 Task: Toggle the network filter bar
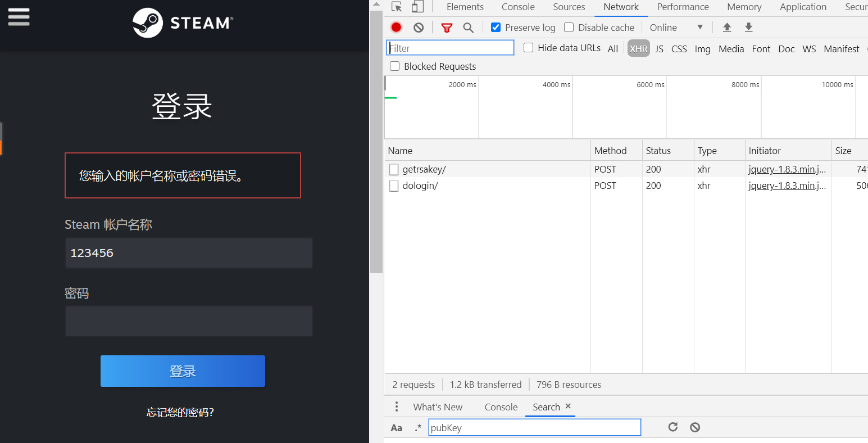click(447, 27)
